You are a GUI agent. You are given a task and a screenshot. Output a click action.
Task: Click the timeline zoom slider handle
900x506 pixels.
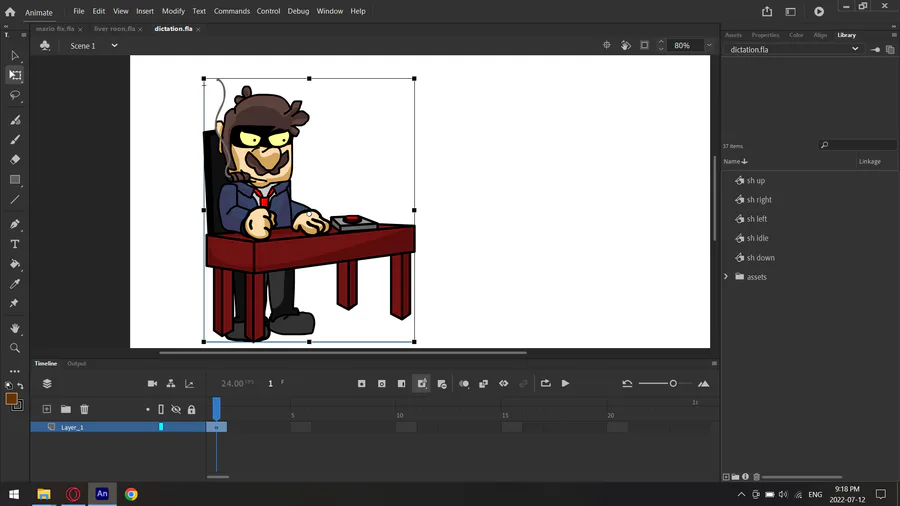pyautogui.click(x=673, y=384)
